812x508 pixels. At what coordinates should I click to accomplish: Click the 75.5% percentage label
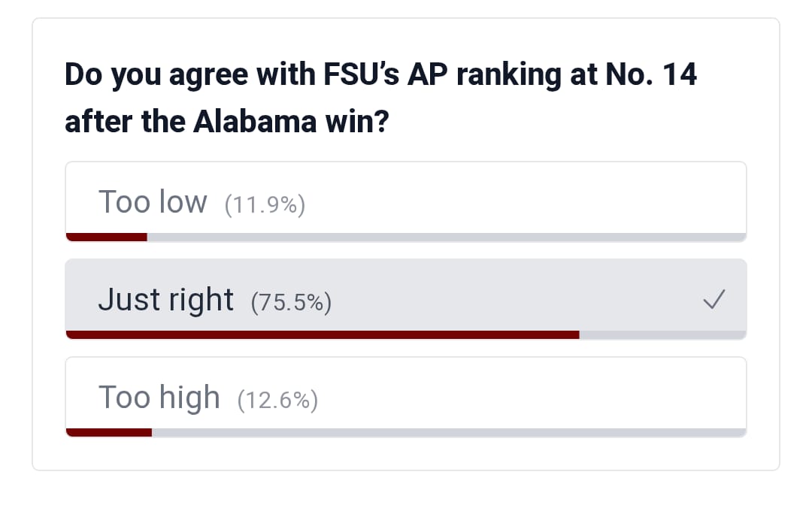pos(291,302)
